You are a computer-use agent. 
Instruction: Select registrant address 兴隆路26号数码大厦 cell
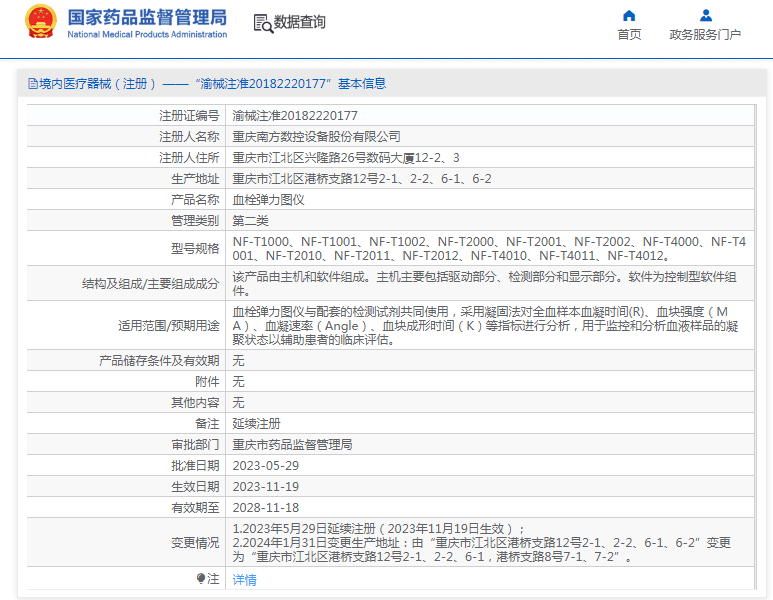346,158
